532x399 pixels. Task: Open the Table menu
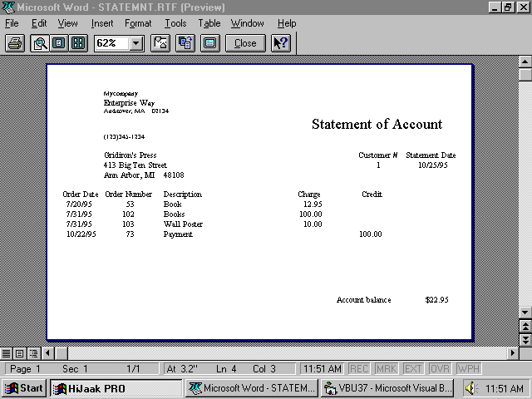[x=209, y=23]
